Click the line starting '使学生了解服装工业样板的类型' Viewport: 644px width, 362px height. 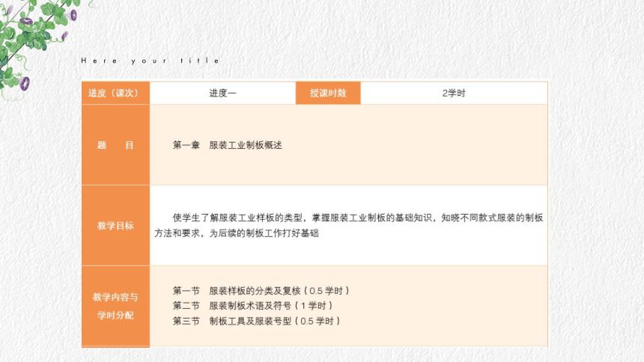(358, 218)
